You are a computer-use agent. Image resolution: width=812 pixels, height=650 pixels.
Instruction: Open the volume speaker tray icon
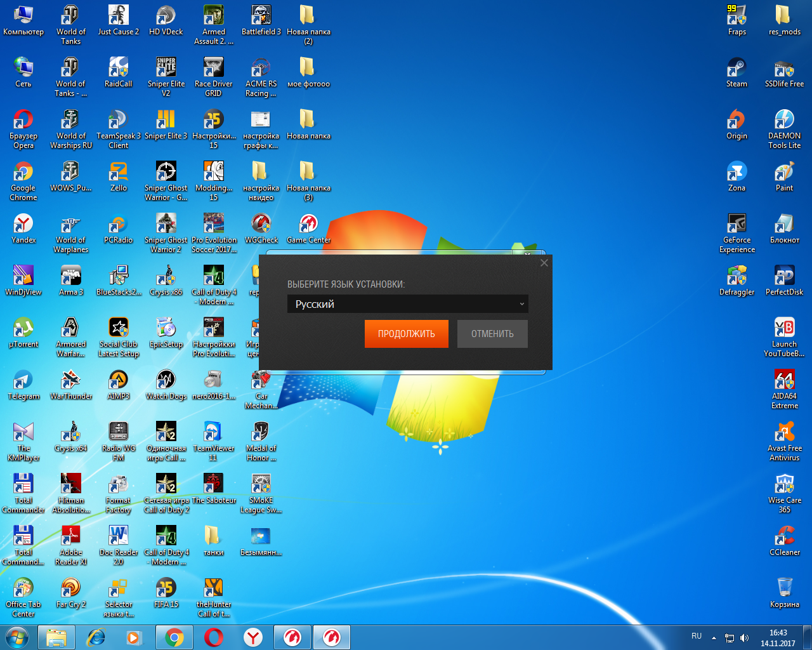coord(745,638)
